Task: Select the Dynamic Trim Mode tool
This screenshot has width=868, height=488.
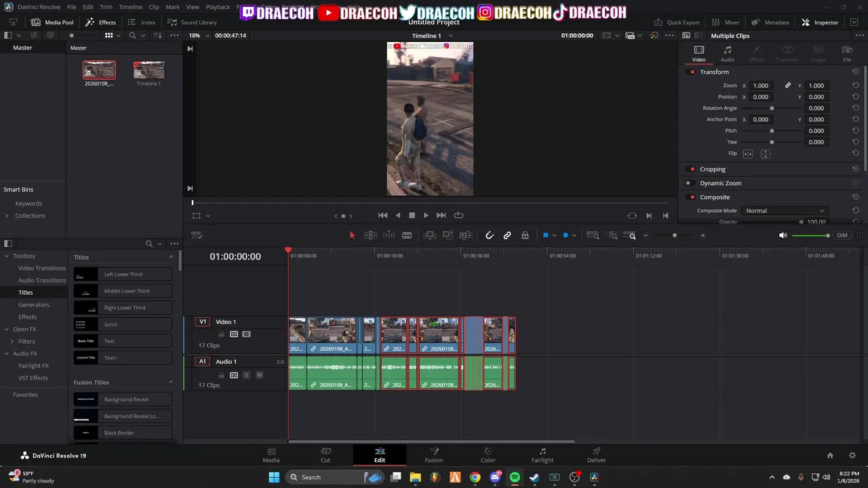Action: click(389, 235)
